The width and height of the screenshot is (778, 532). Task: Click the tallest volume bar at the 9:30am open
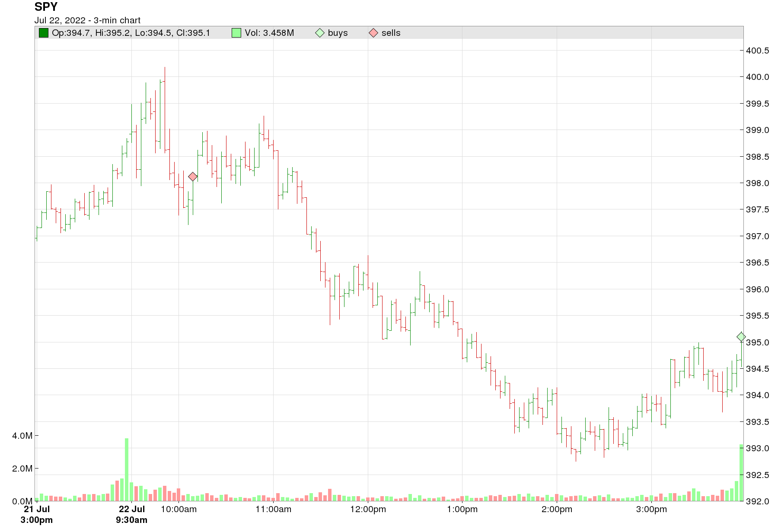click(127, 469)
